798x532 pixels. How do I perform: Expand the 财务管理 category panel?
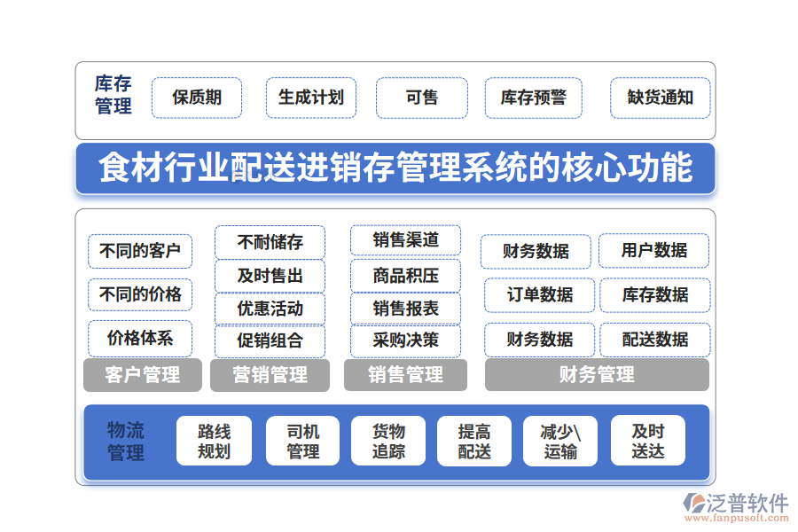597,374
